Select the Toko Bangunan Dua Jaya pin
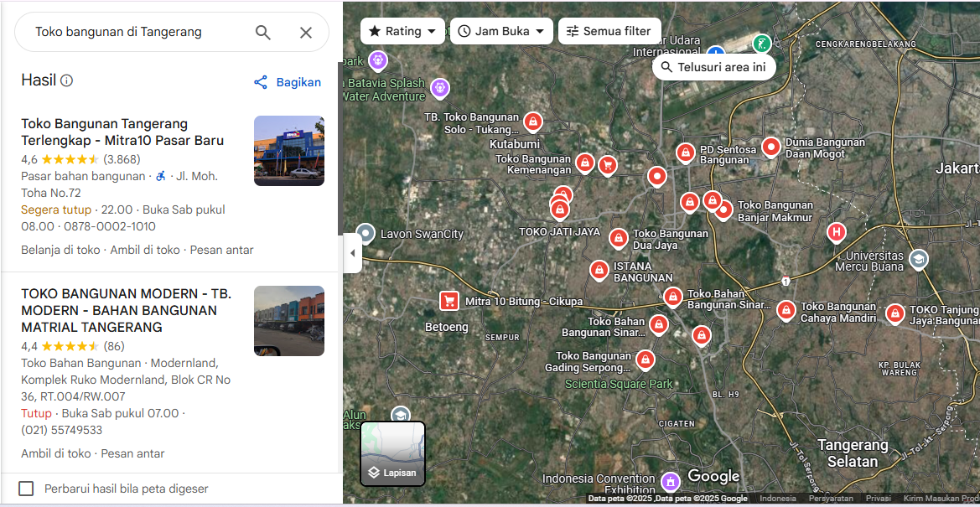 [619, 237]
